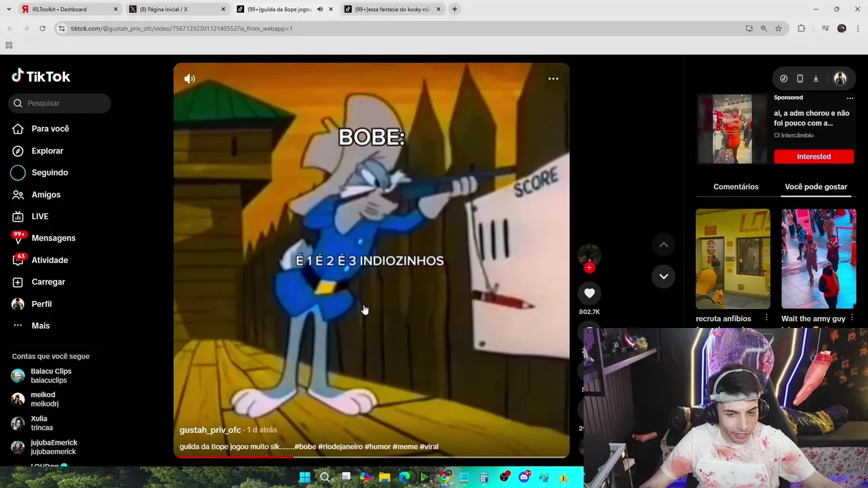Go to the previous video with the up arrow
The image size is (868, 488).
(x=664, y=245)
